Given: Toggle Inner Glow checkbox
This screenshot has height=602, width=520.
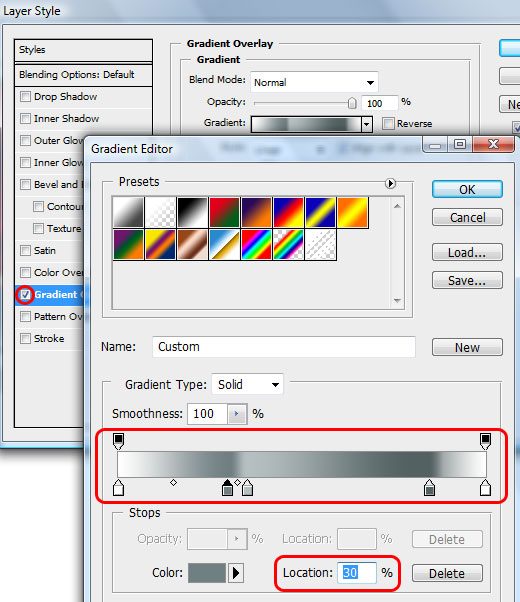Looking at the screenshot, I should click(x=25, y=162).
